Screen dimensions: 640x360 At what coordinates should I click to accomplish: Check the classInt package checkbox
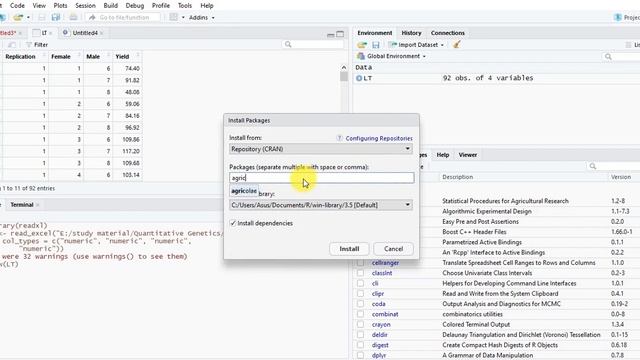(360, 273)
